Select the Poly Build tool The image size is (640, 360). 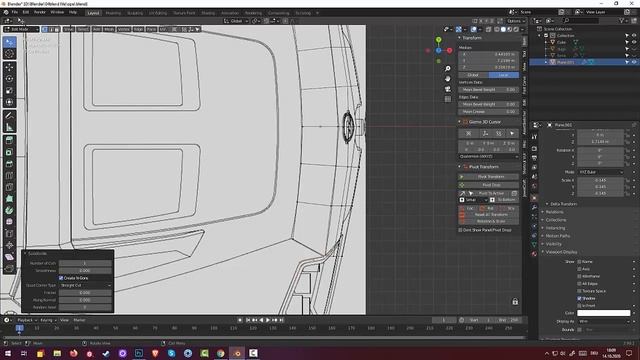9,199
